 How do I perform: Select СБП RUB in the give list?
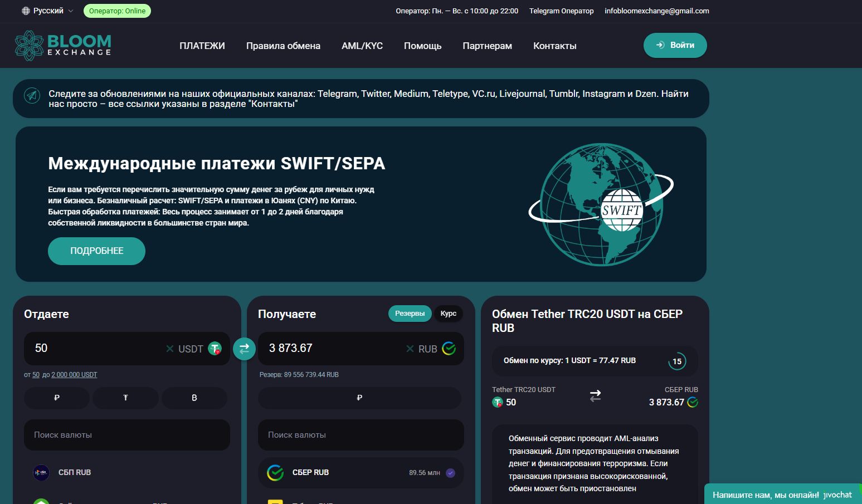point(127,472)
